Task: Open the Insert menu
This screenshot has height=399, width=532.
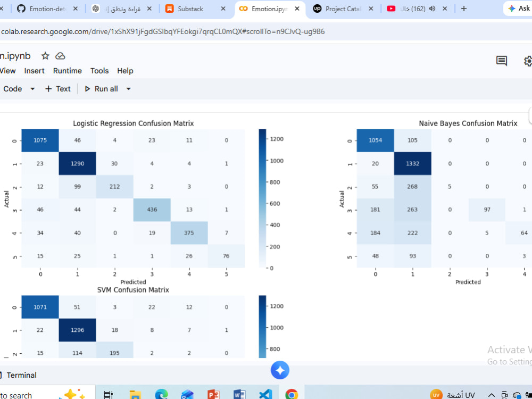Action: coord(34,71)
